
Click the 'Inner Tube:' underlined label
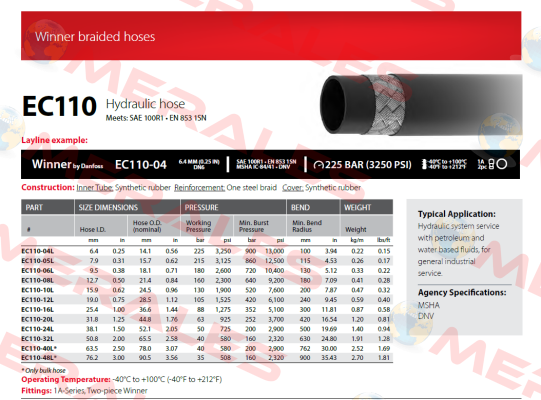(95, 187)
